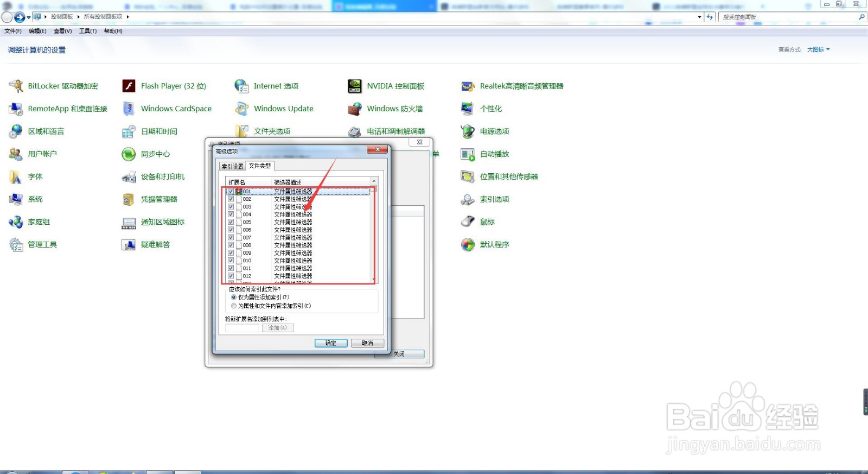Open BitLocker 驱动器加密 icon
Screen dimensions: 868x474
point(16,86)
